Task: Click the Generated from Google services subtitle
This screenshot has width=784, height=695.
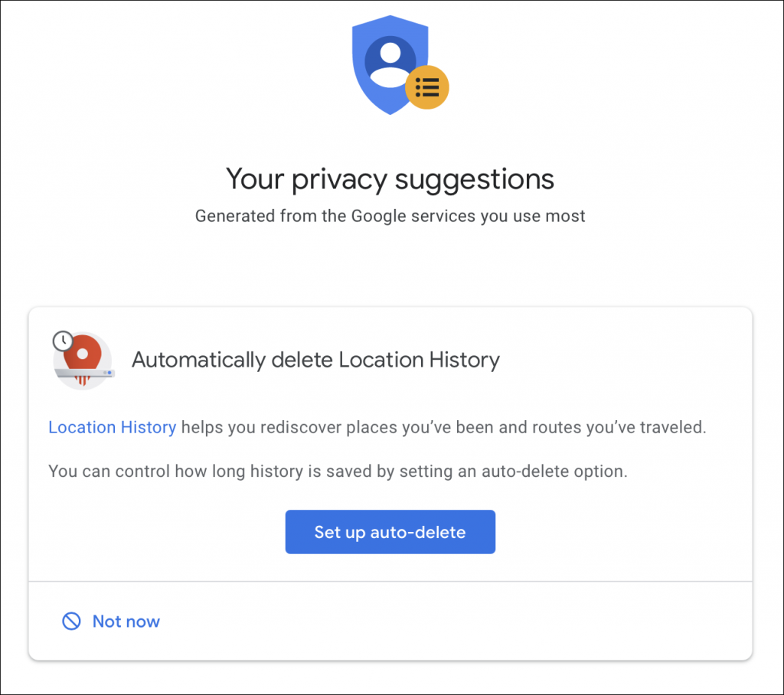Action: point(390,216)
